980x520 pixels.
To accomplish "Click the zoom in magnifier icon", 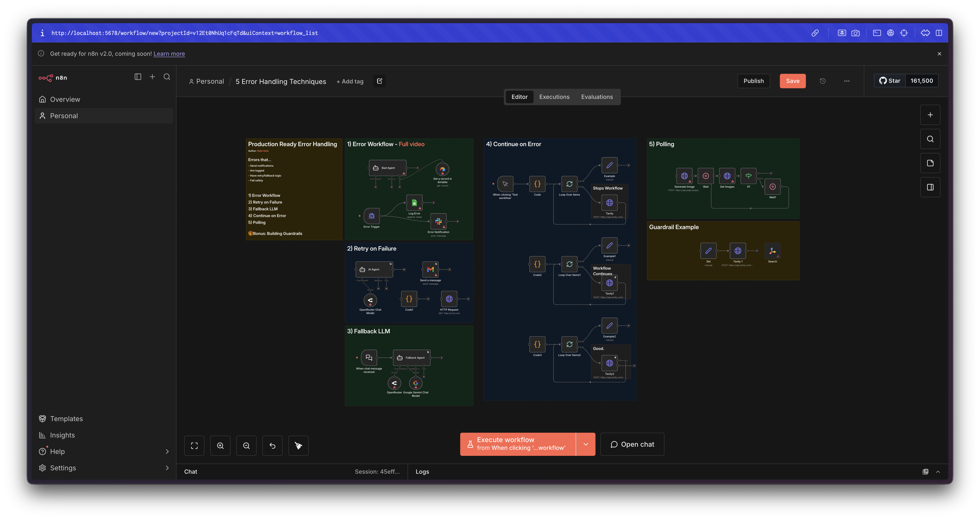I will 220,445.
